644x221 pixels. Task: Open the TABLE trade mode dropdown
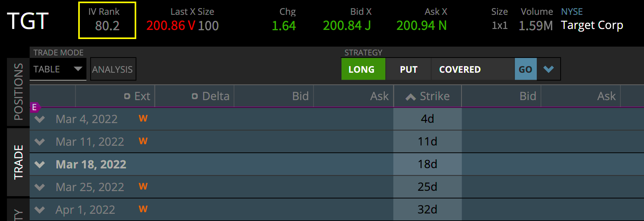(58, 69)
